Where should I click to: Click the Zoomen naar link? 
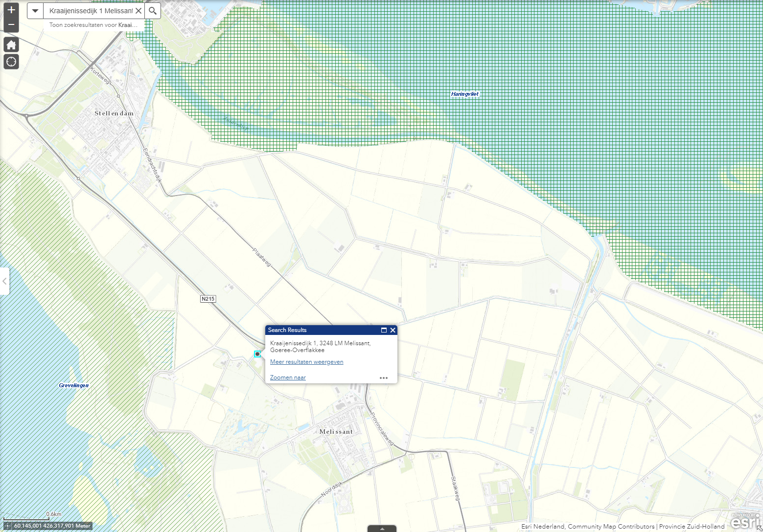[x=288, y=377]
